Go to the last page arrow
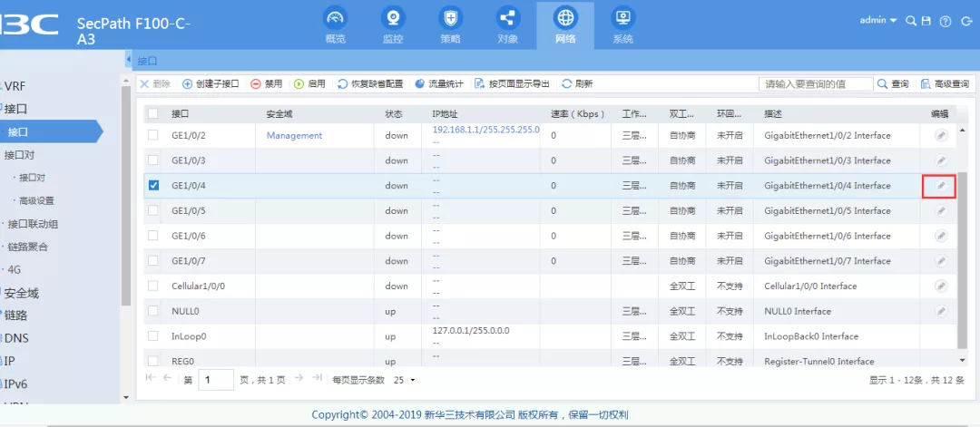The width and height of the screenshot is (980, 427). [x=317, y=378]
